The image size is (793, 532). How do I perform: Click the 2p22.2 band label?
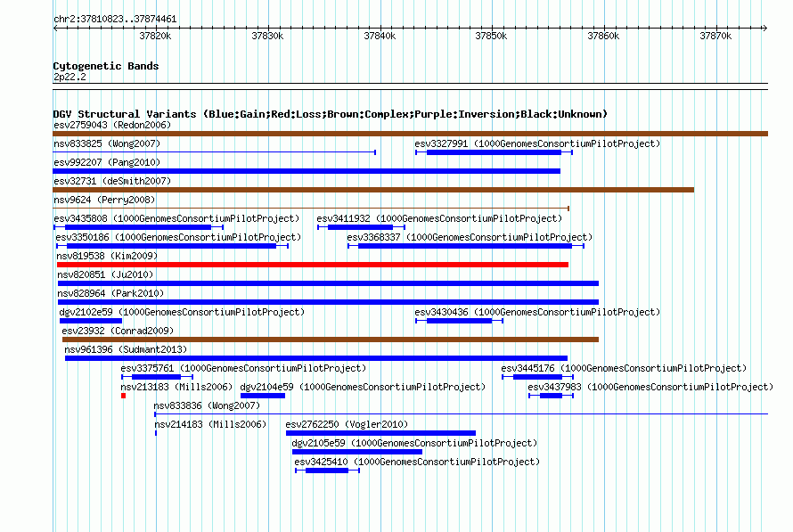coord(69,77)
